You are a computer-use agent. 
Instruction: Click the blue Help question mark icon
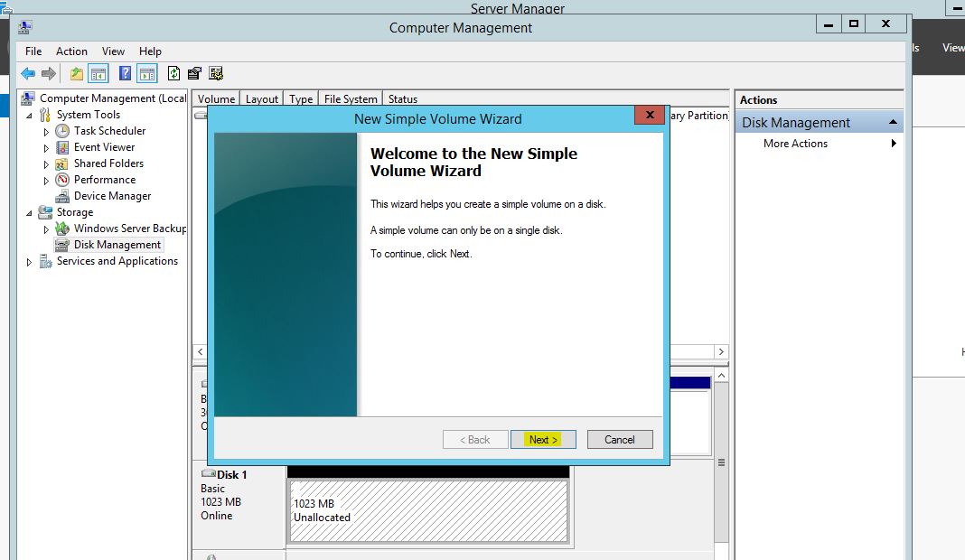(126, 74)
